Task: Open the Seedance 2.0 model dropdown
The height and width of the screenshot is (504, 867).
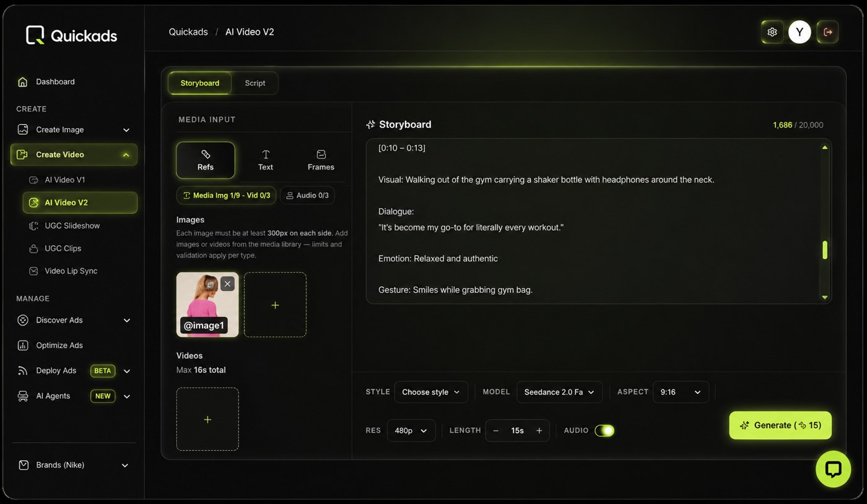Action: [559, 392]
